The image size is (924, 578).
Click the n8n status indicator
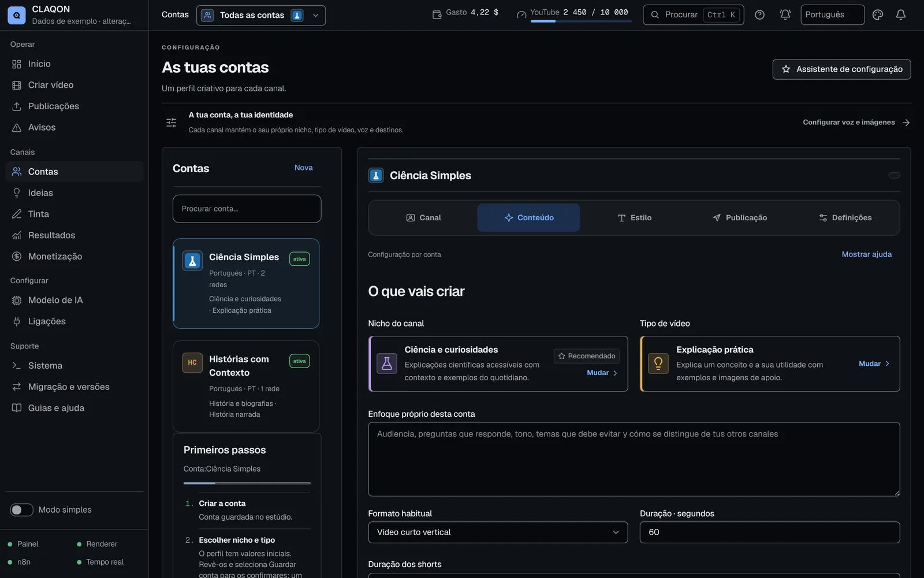[x=19, y=562]
